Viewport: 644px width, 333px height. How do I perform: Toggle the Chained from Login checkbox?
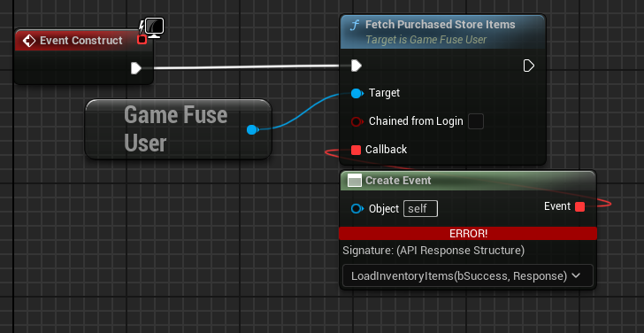pyautogui.click(x=476, y=121)
